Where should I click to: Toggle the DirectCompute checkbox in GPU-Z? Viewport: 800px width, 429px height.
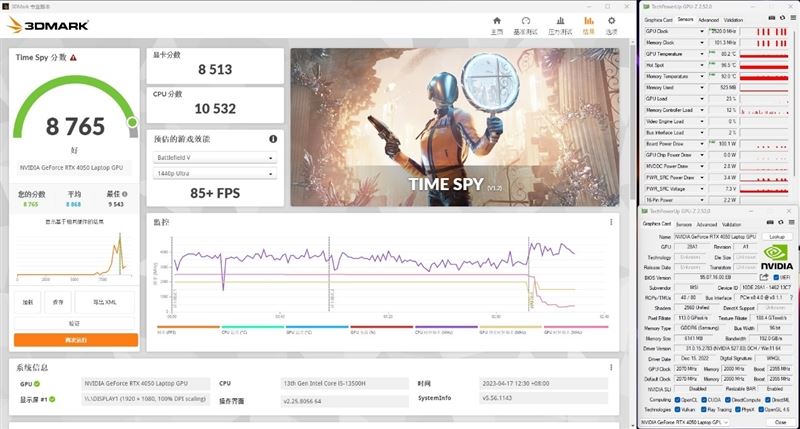(727, 399)
